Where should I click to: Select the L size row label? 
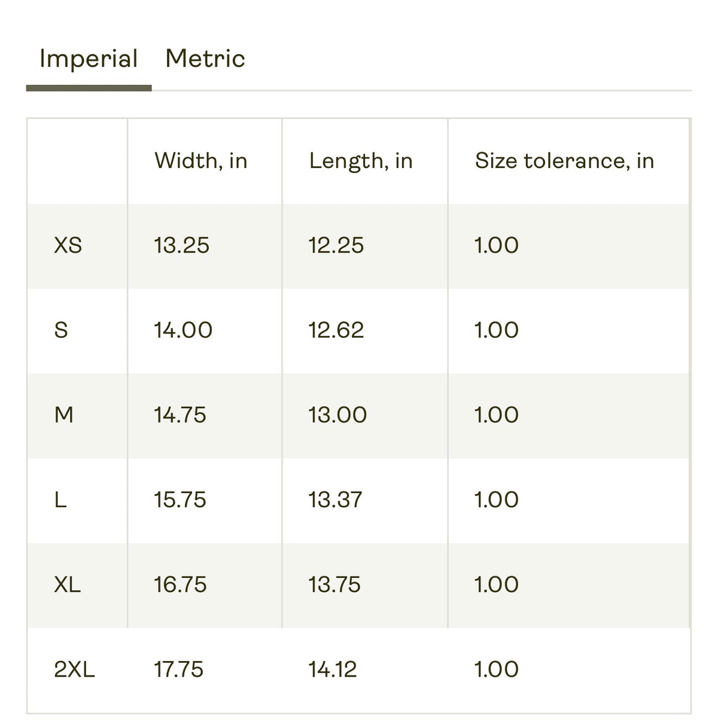coord(60,500)
